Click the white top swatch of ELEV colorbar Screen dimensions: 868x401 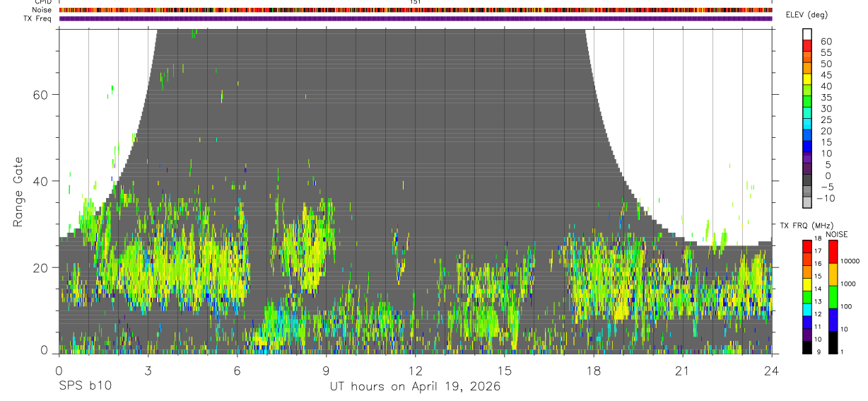(x=807, y=34)
